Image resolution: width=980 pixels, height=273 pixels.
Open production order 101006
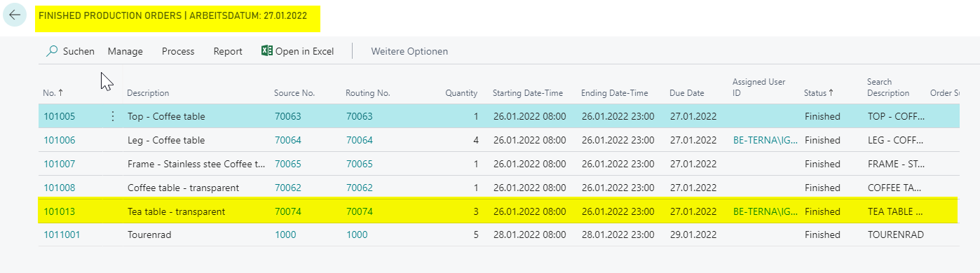click(x=60, y=140)
